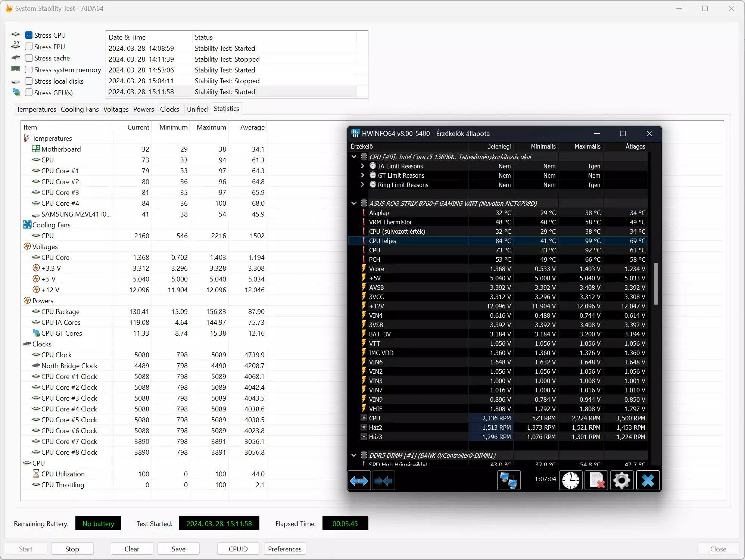The height and width of the screenshot is (560, 745).
Task: Enable Stress local disks checkbox
Action: coord(29,81)
